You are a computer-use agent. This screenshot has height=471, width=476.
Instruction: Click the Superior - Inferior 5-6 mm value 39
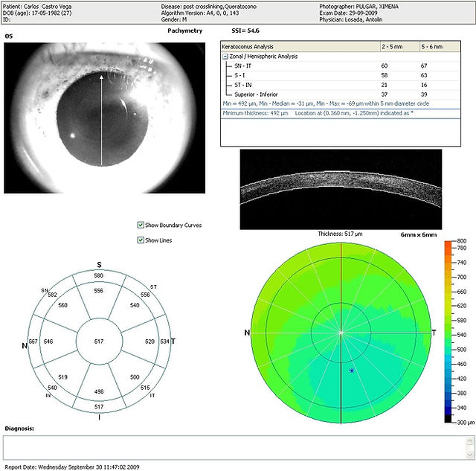point(424,94)
